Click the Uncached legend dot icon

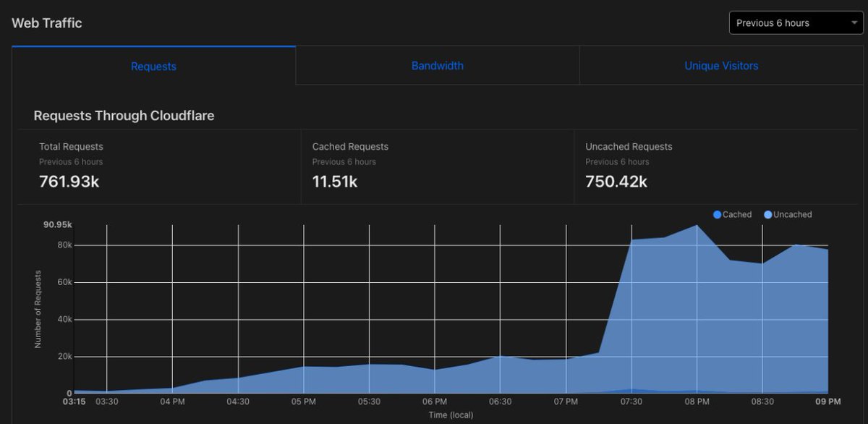coord(770,214)
